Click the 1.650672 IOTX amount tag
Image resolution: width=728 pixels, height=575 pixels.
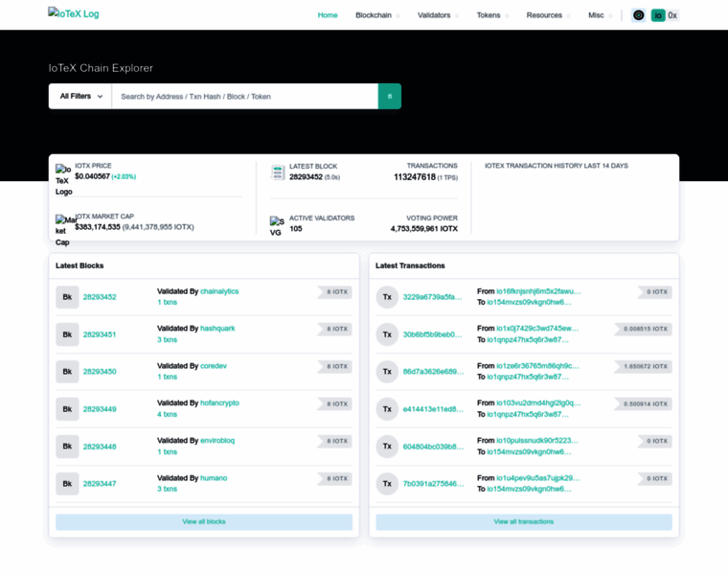pyautogui.click(x=643, y=366)
